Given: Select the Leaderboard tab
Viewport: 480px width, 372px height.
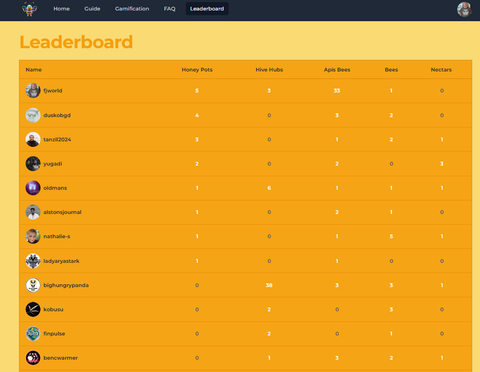Looking at the screenshot, I should (207, 9).
